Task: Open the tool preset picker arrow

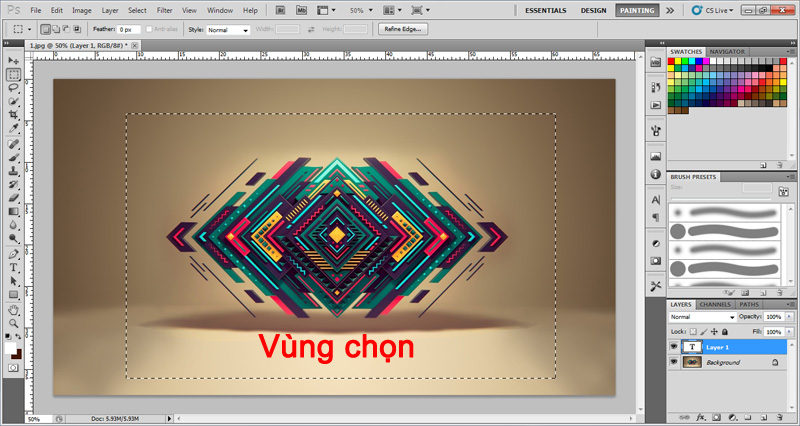Action: (x=30, y=30)
